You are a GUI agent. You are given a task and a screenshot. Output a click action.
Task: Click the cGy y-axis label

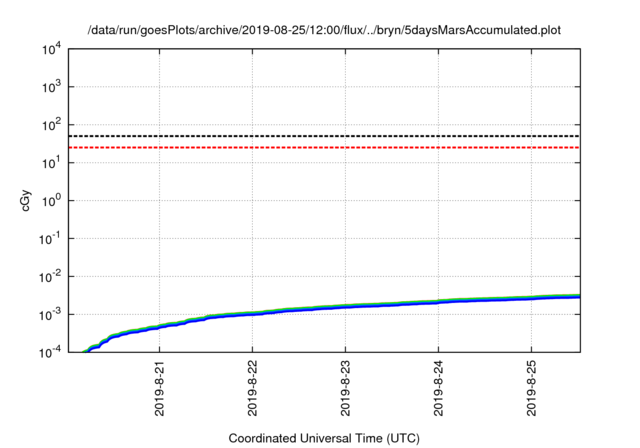point(26,201)
